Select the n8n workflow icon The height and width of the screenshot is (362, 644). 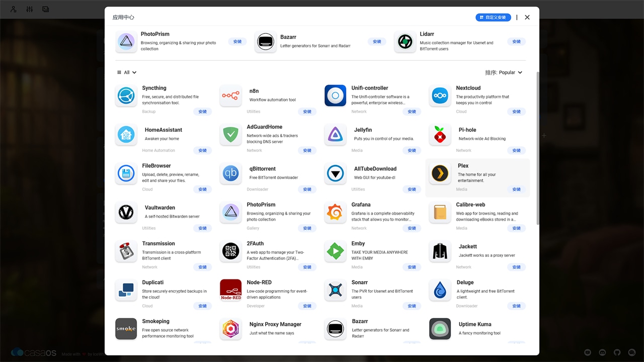point(230,96)
